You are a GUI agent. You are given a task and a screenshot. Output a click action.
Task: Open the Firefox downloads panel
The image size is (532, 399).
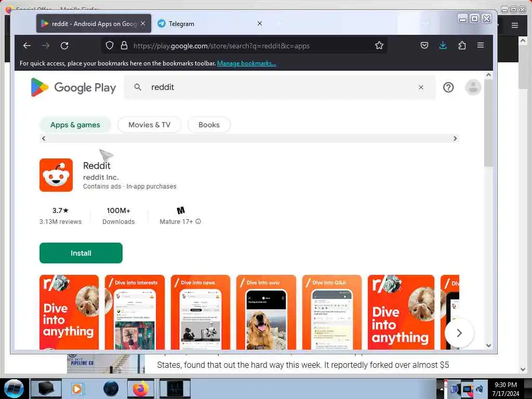[x=443, y=46]
